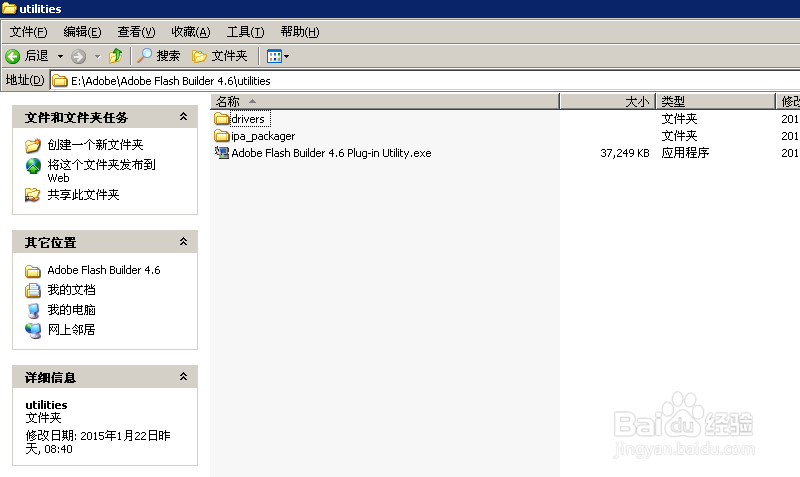Click 文件夹 type cell in drivers row

[x=679, y=119]
